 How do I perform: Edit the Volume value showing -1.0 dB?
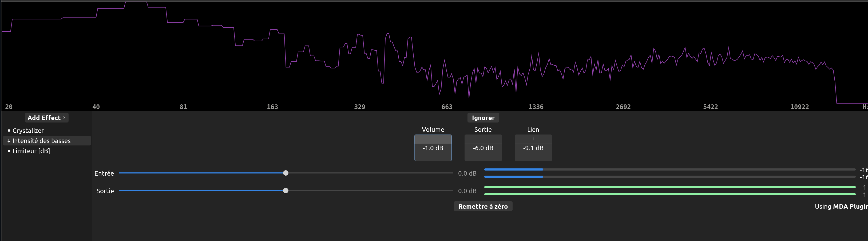click(x=433, y=148)
